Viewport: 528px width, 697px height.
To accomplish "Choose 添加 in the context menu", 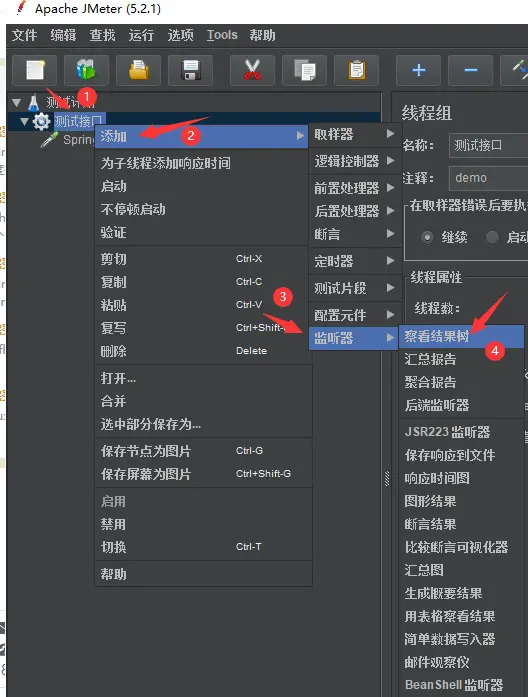I will pyautogui.click(x=202, y=136).
